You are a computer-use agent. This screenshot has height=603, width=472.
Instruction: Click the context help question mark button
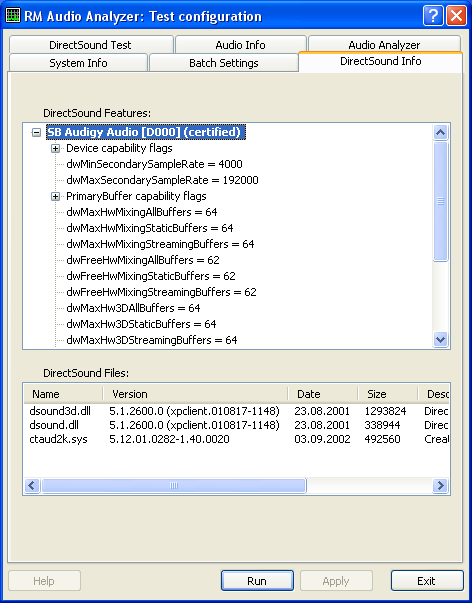pyautogui.click(x=433, y=16)
